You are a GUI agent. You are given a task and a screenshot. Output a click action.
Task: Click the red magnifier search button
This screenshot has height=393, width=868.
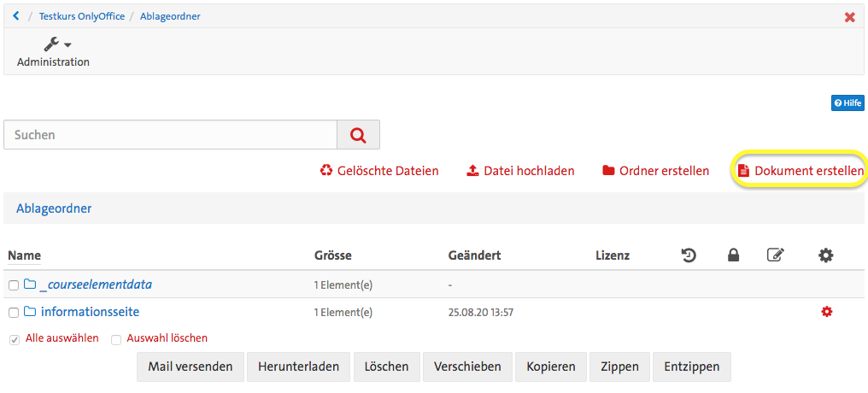(358, 135)
